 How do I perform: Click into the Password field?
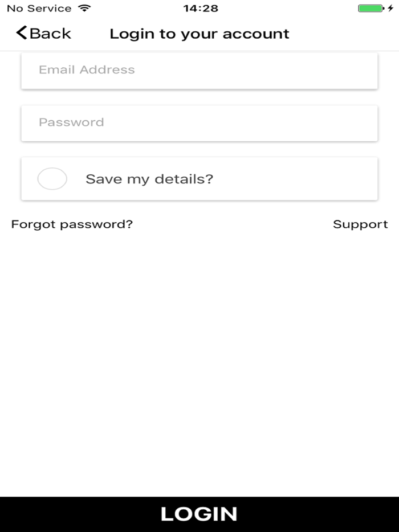199,122
